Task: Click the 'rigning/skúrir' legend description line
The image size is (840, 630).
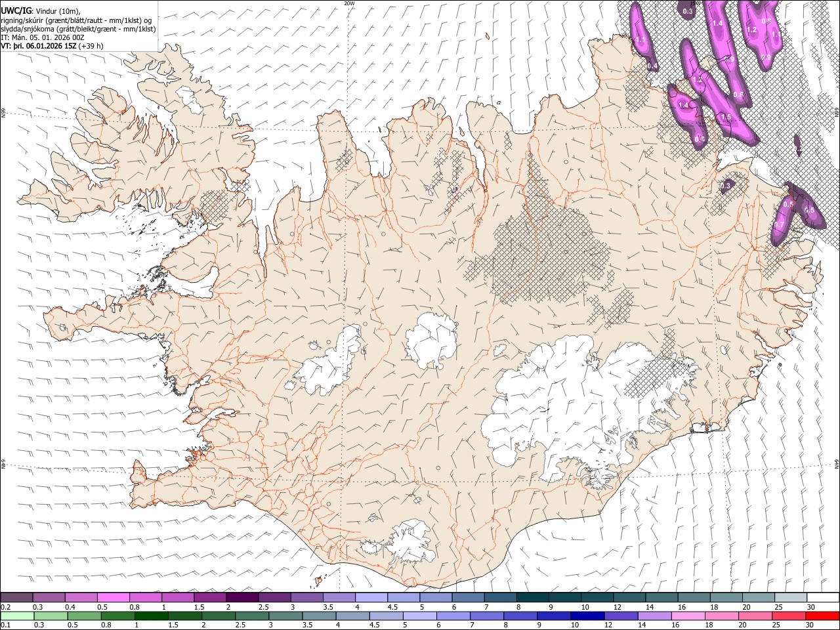Action: pos(77,20)
